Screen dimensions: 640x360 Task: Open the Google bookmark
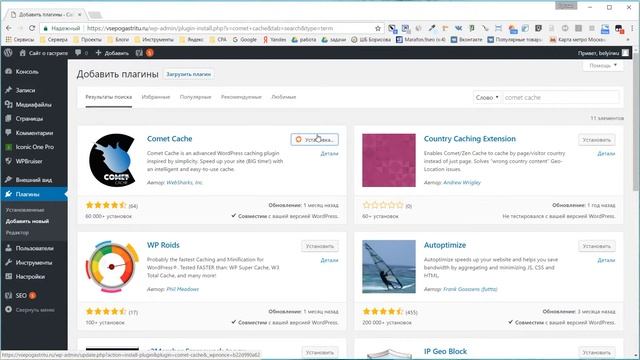[x=244, y=40]
